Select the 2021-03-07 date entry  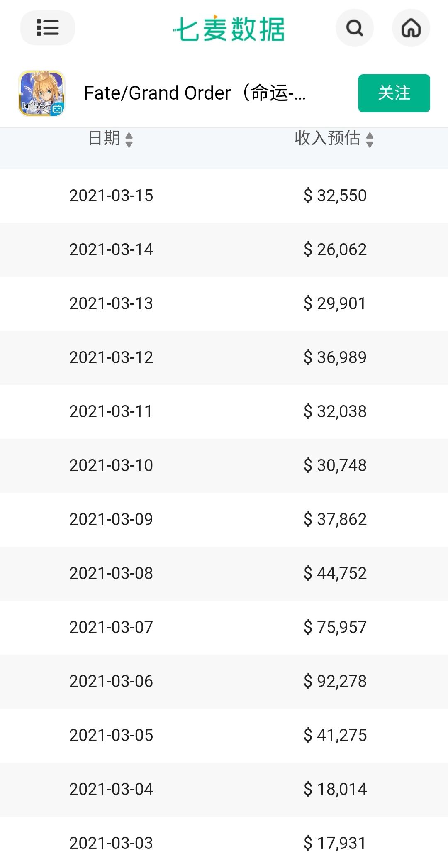click(x=111, y=627)
